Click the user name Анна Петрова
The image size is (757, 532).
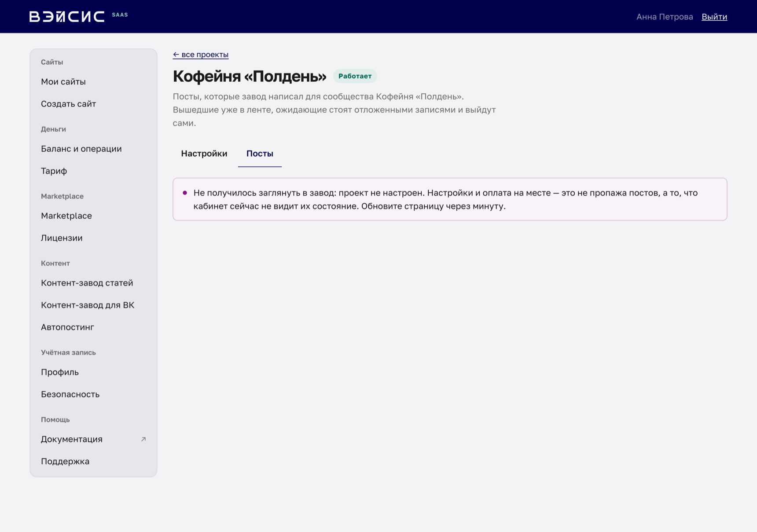[x=665, y=17]
